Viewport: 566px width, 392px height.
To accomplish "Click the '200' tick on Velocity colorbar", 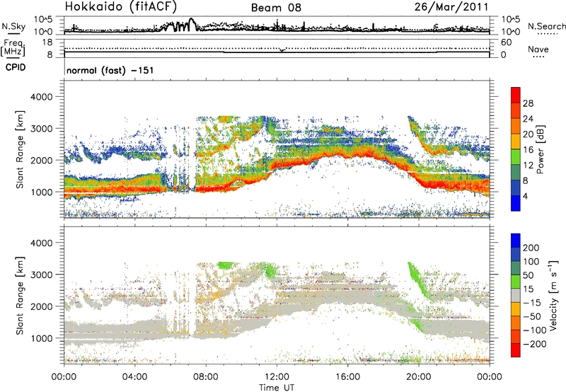I will [531, 248].
